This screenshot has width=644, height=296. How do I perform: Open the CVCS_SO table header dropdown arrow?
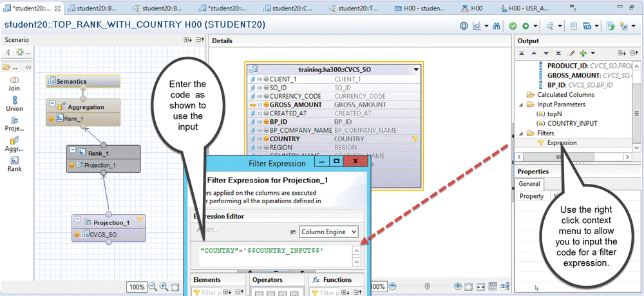pyautogui.click(x=417, y=69)
